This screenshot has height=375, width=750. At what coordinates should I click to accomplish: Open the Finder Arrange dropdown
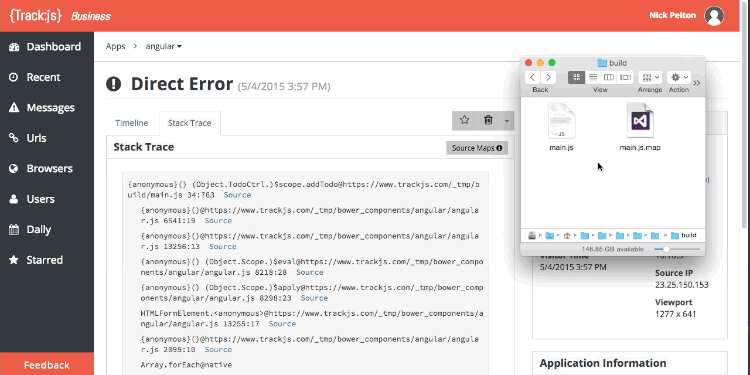(x=650, y=77)
